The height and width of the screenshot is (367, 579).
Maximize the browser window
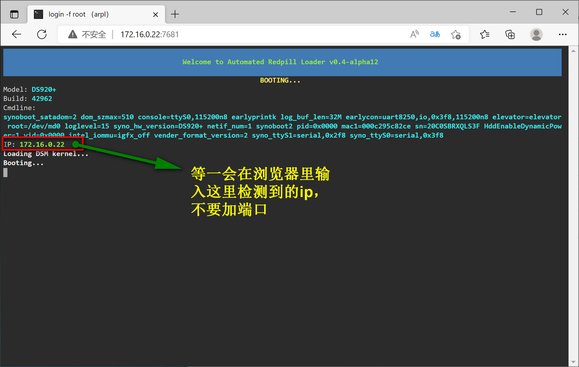pos(539,12)
